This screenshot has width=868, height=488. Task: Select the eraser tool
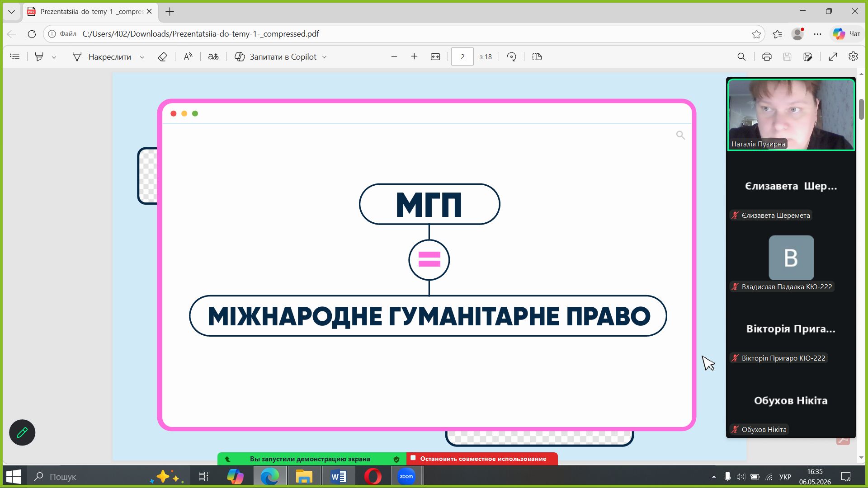point(162,57)
